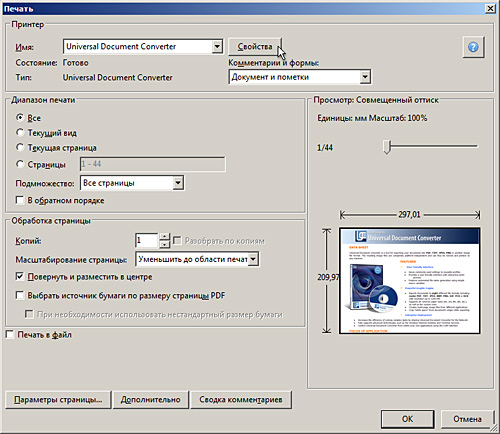Click the Состояние value Готово
The height and width of the screenshot is (434, 500).
[76, 63]
